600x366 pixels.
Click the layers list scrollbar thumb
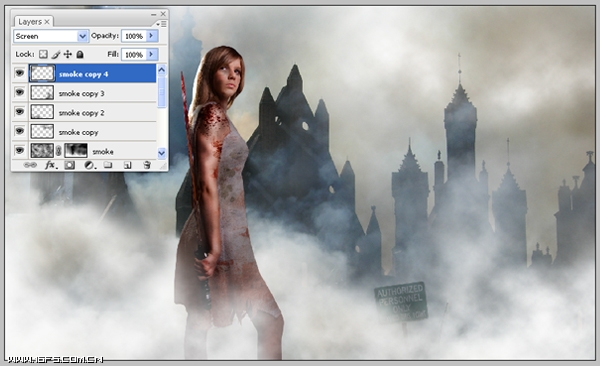[161, 92]
